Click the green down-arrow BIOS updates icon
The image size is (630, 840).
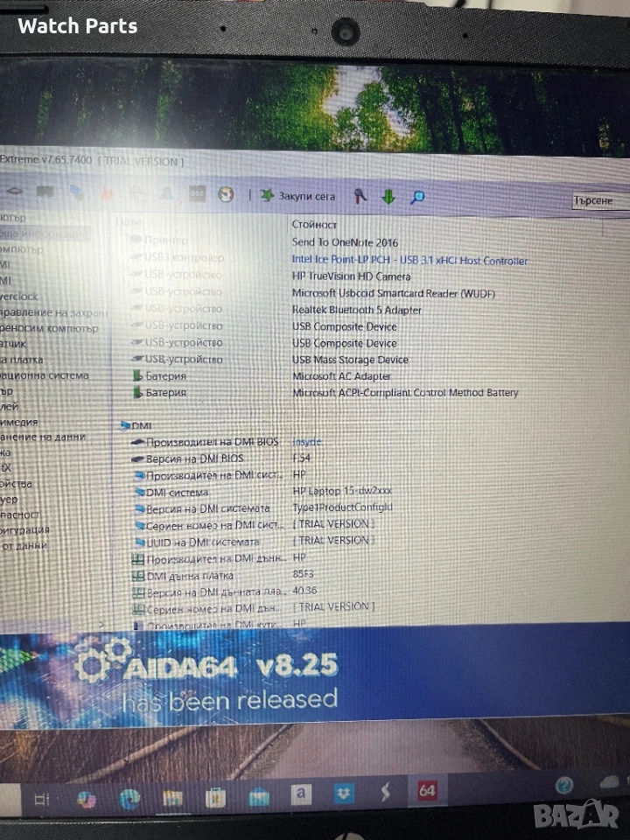[388, 197]
